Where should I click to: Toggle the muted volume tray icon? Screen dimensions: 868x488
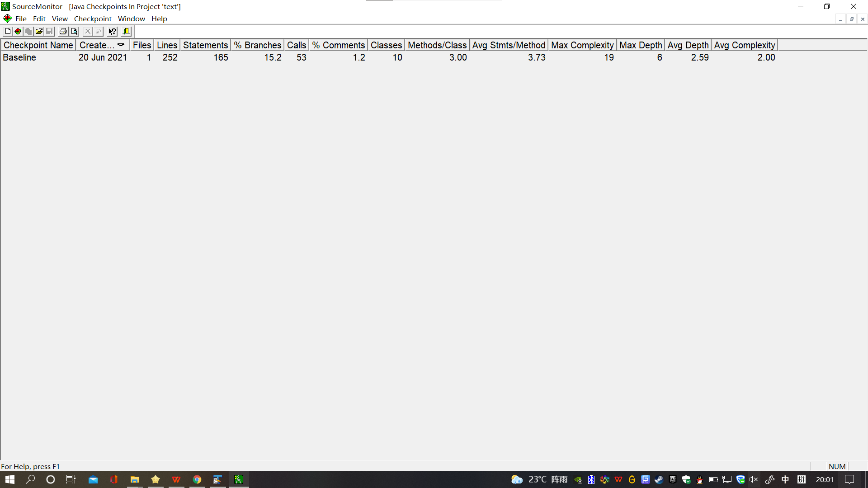point(753,479)
